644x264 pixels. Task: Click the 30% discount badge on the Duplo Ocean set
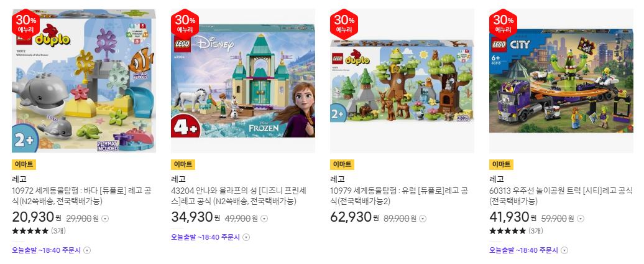point(25,24)
